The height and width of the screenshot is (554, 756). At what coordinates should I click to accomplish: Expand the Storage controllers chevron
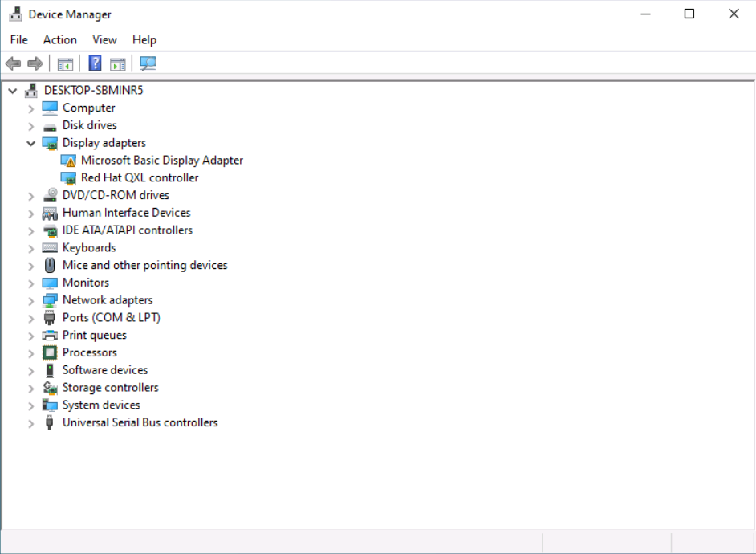click(30, 389)
